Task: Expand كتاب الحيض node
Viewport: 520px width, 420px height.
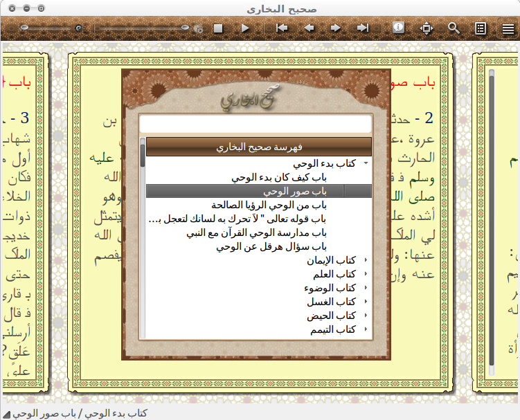Action: [x=366, y=316]
